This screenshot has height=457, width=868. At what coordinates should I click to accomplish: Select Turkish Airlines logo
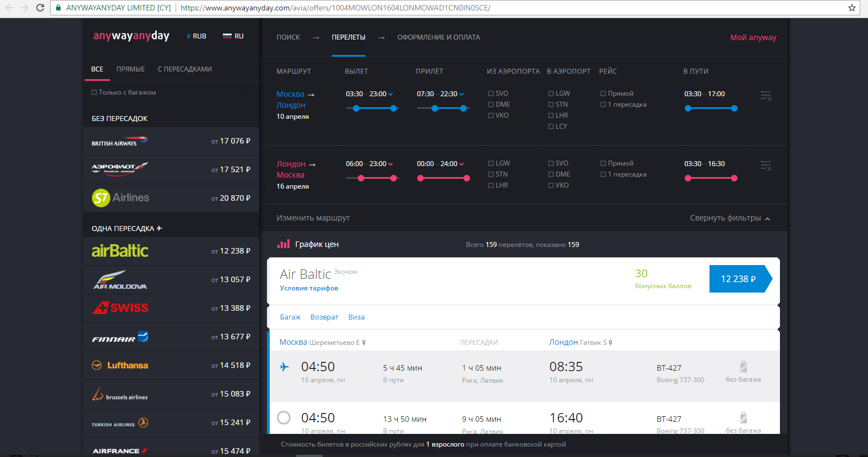pyautogui.click(x=119, y=423)
